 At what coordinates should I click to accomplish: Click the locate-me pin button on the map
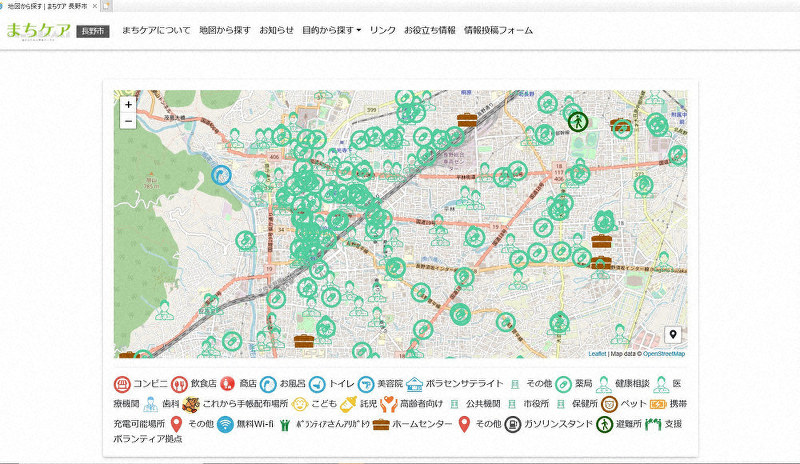point(673,335)
